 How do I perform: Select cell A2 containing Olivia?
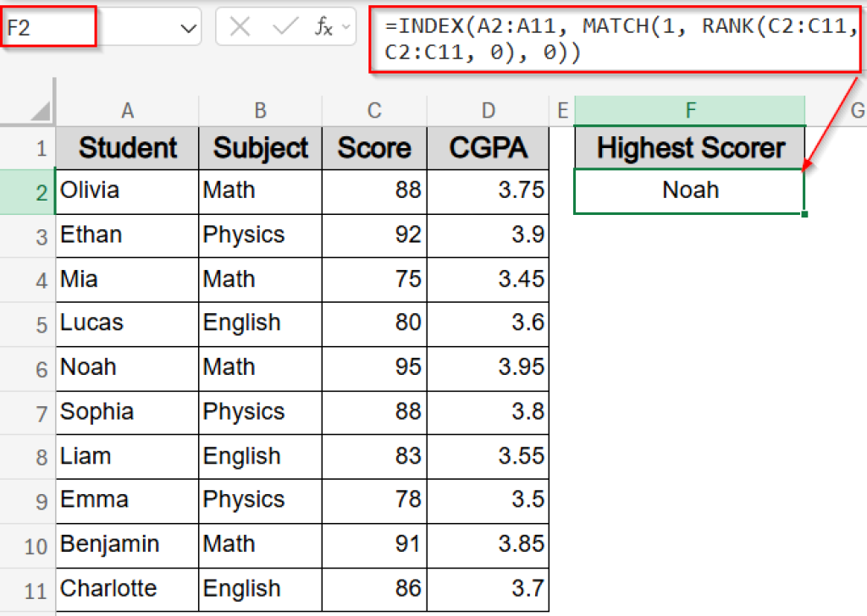[126, 190]
